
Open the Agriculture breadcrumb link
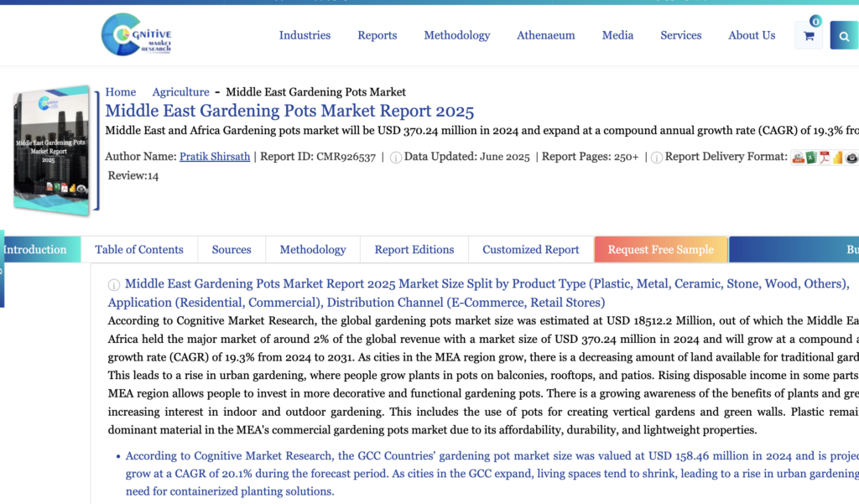pyautogui.click(x=181, y=92)
